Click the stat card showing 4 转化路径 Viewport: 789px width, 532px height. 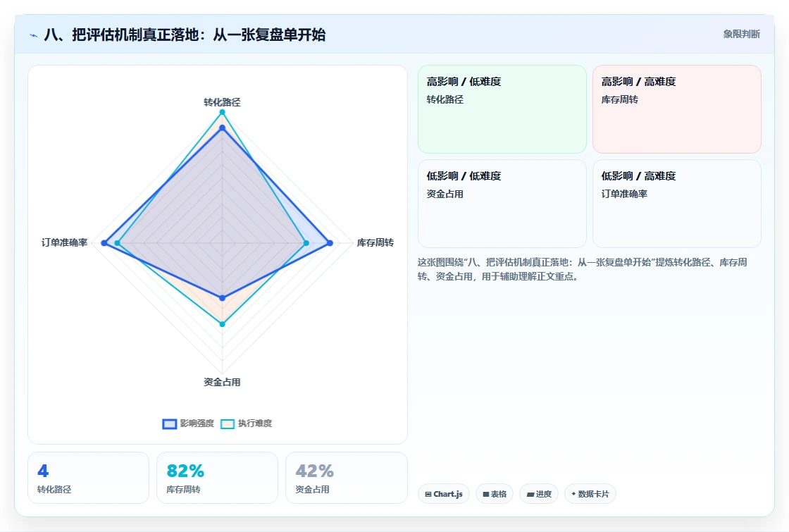pos(89,478)
